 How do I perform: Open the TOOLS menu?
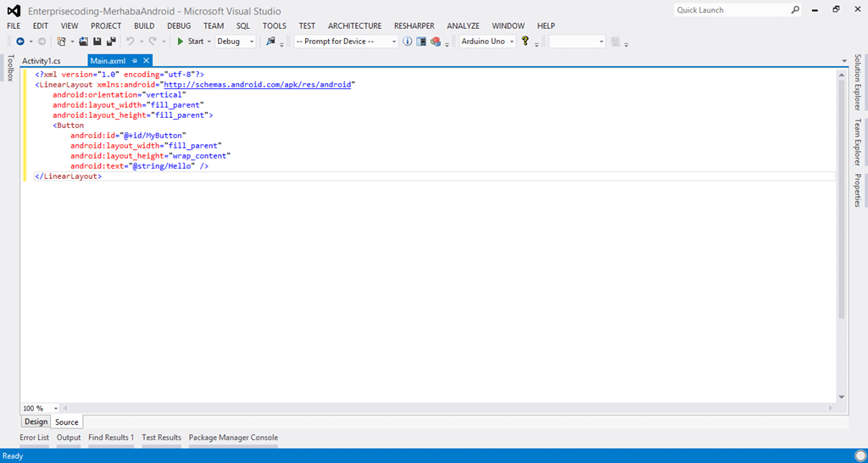[275, 26]
